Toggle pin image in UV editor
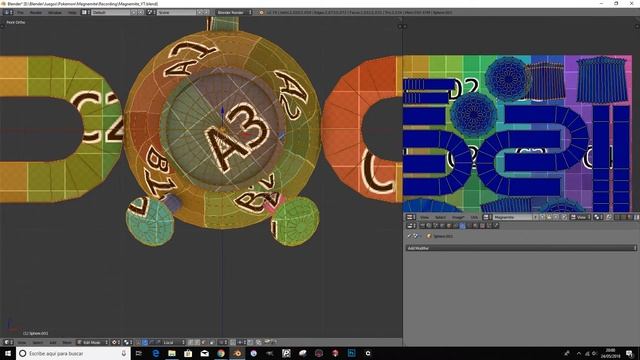 564,217
